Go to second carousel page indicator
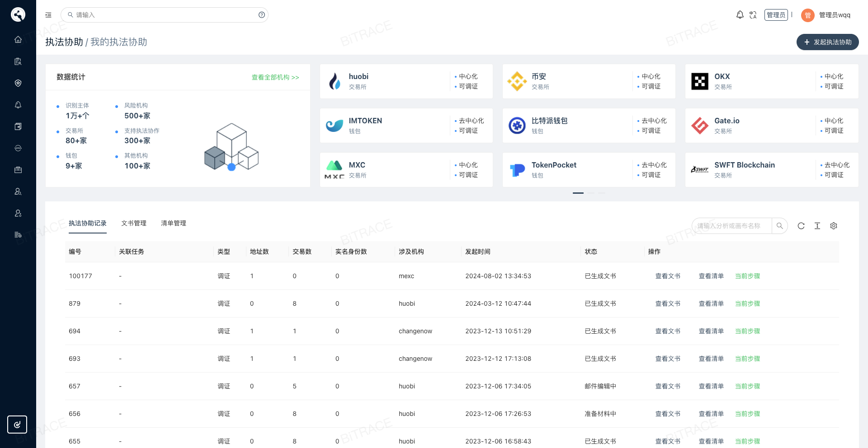 pos(591,193)
